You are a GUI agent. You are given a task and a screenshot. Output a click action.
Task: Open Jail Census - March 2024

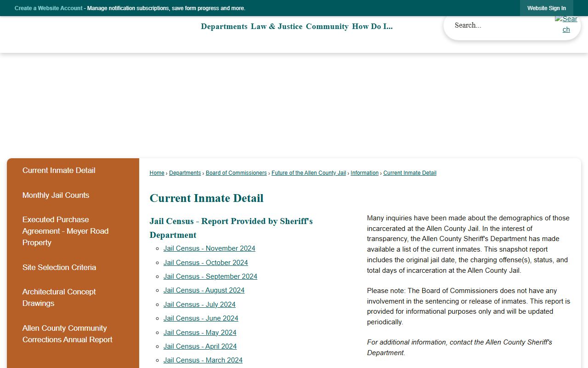point(203,360)
